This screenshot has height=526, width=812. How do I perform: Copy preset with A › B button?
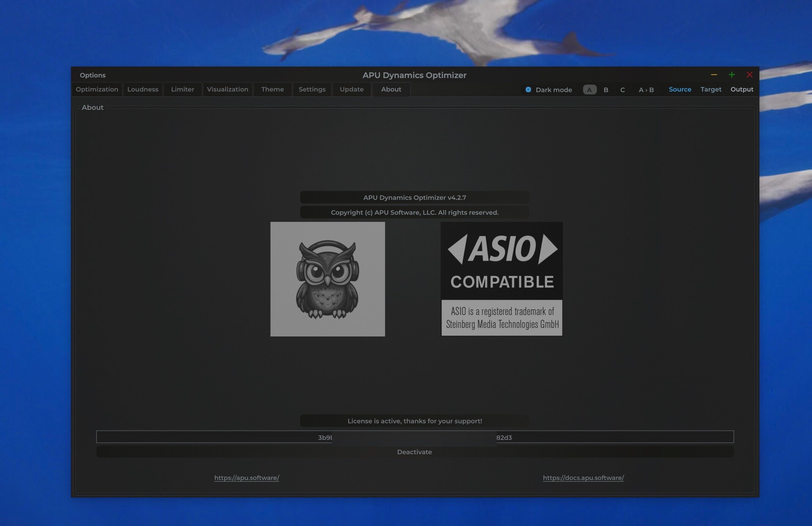646,90
